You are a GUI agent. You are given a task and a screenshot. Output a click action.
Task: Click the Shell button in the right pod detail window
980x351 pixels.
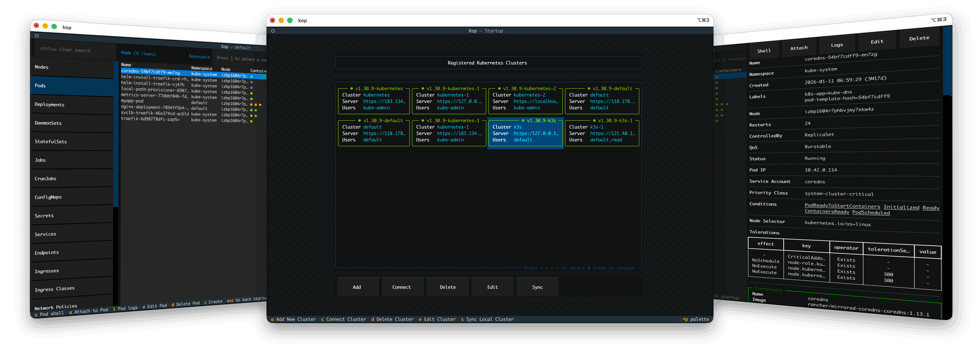(x=764, y=51)
